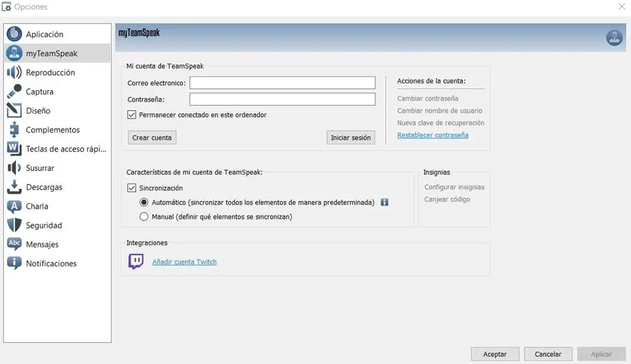Click the Crear cuenta button
The image size is (631, 364).
click(152, 138)
